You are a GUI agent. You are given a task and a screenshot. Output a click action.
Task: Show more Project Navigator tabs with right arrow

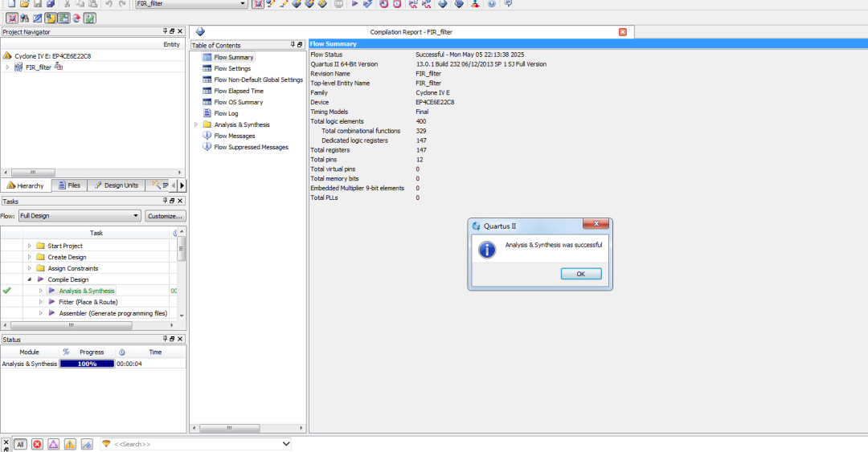182,185
